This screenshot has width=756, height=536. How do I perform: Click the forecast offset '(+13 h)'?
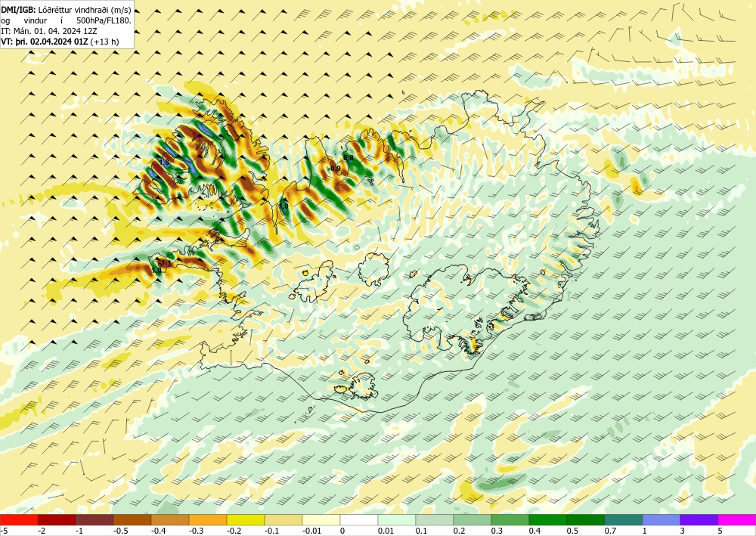104,42
